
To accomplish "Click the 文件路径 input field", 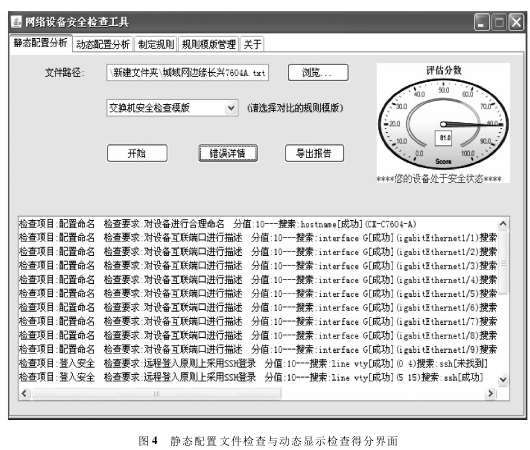I will click(x=188, y=73).
